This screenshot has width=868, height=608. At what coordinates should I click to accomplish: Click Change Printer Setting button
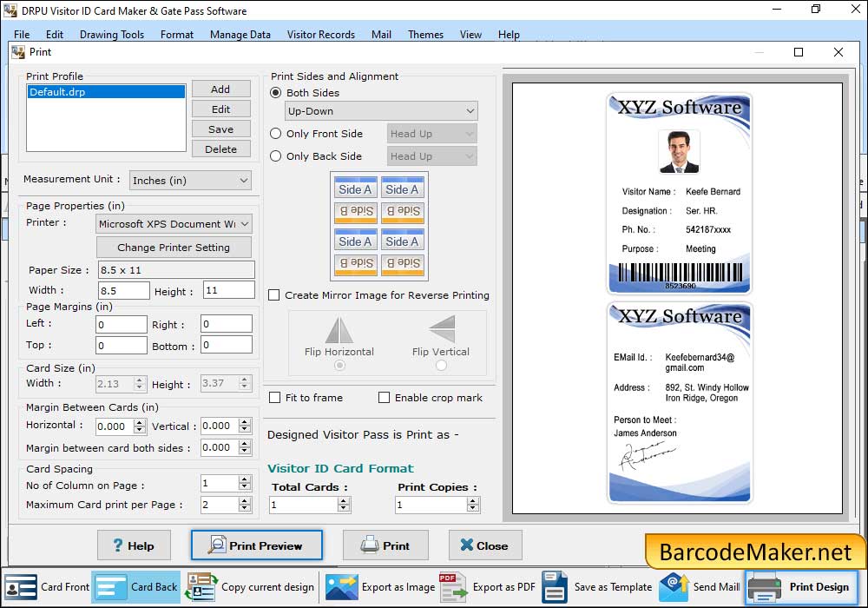(x=174, y=248)
